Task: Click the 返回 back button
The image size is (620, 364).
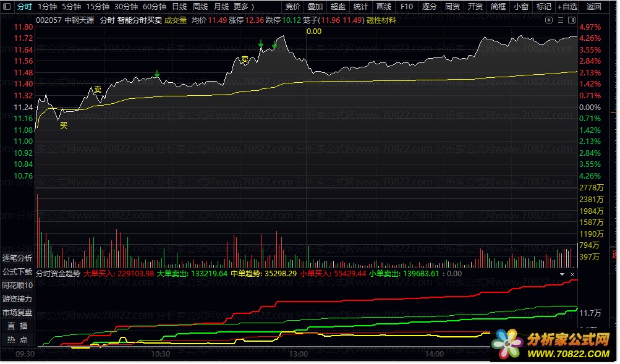Action: click(593, 7)
